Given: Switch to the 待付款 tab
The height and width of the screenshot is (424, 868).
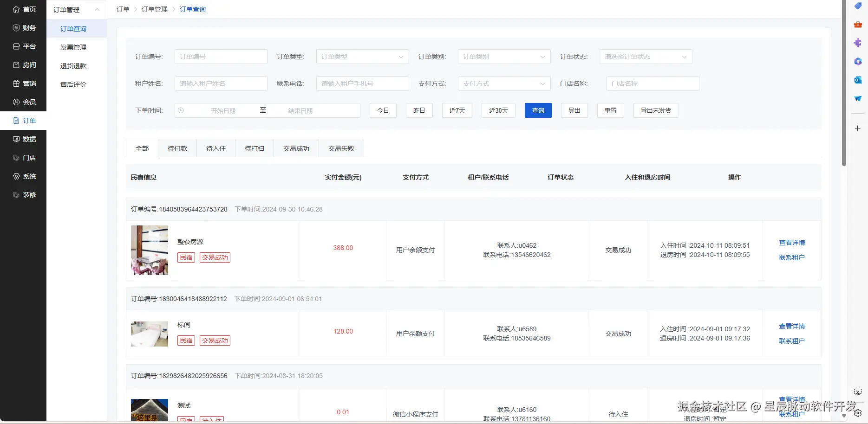Looking at the screenshot, I should 177,148.
